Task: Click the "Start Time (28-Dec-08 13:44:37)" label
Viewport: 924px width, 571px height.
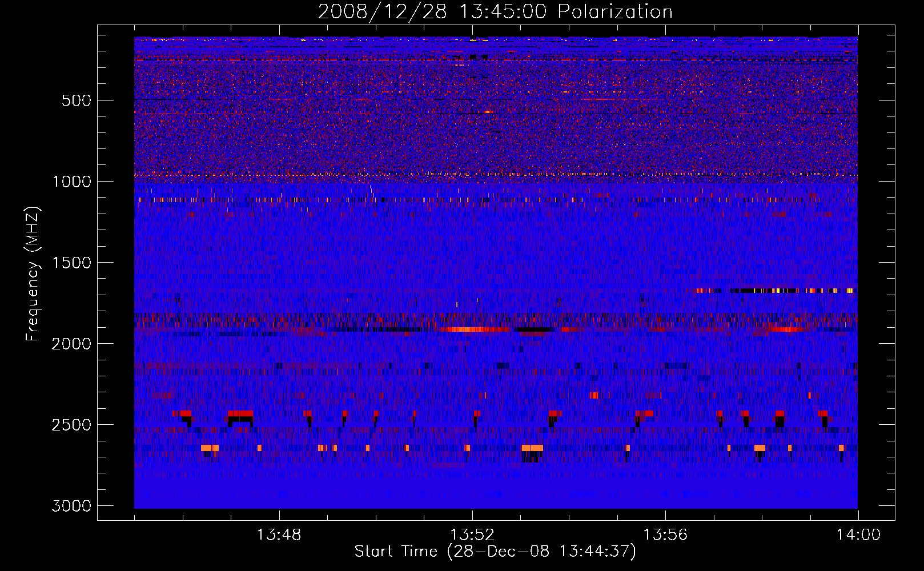Action: pyautogui.click(x=495, y=552)
